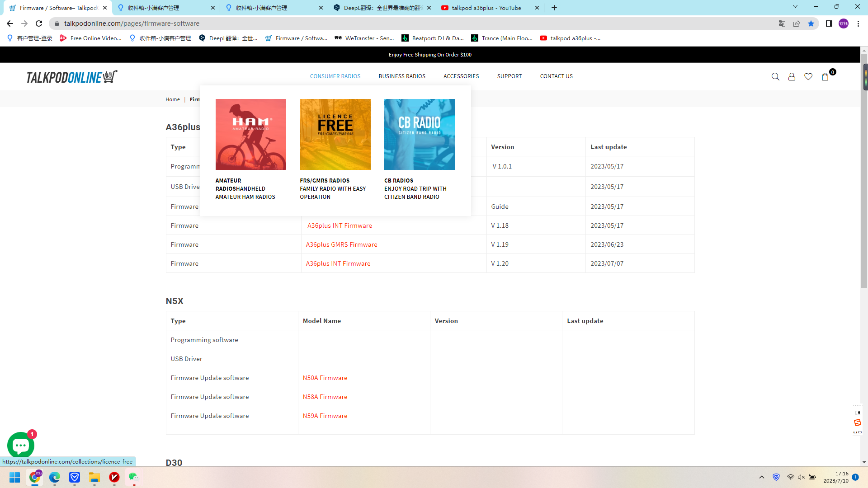The width and height of the screenshot is (868, 488).
Task: Open the live chat bubble widget
Action: point(21,445)
